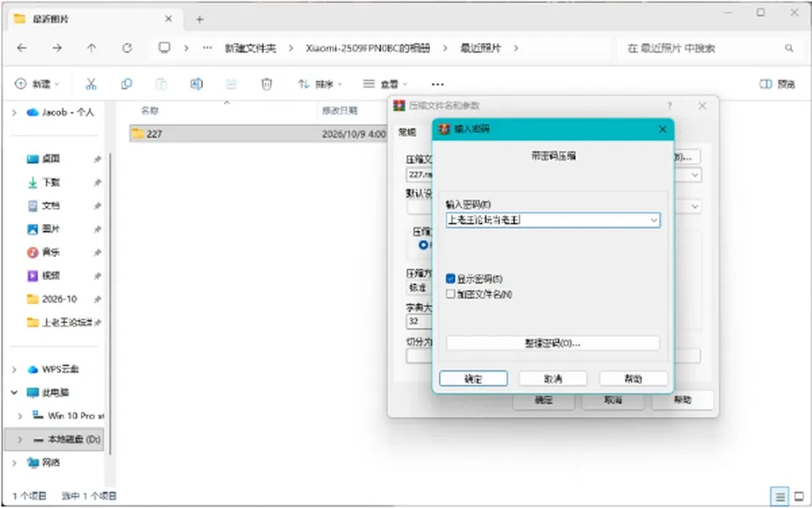Open a new Explorer tab with plus
This screenshot has height=508, width=812.
[200, 19]
